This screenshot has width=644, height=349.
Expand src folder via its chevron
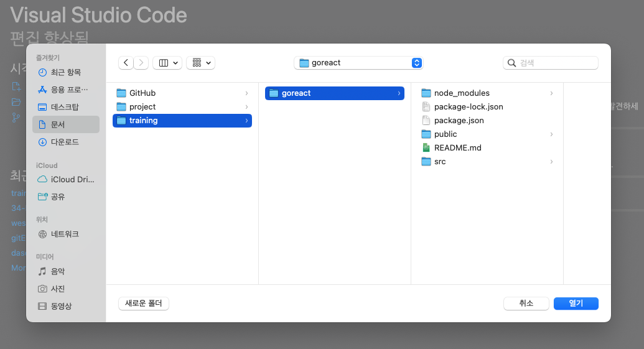point(551,161)
